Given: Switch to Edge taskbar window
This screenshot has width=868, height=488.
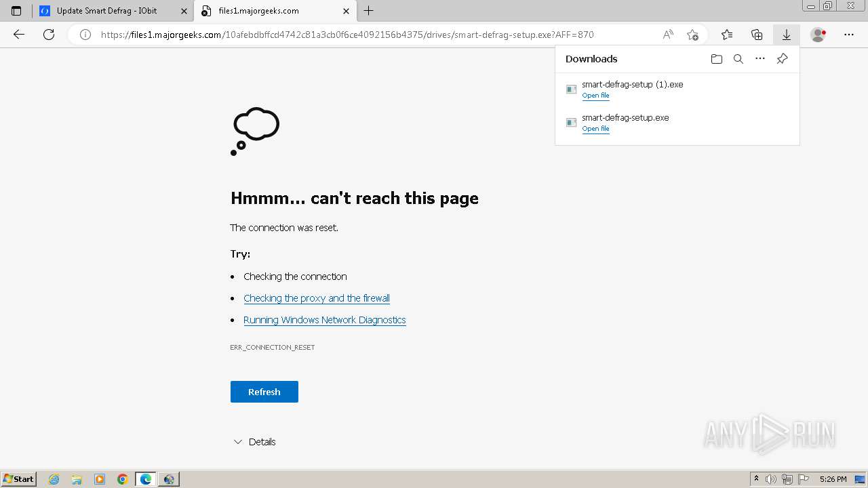Looking at the screenshot, I should 146,479.
